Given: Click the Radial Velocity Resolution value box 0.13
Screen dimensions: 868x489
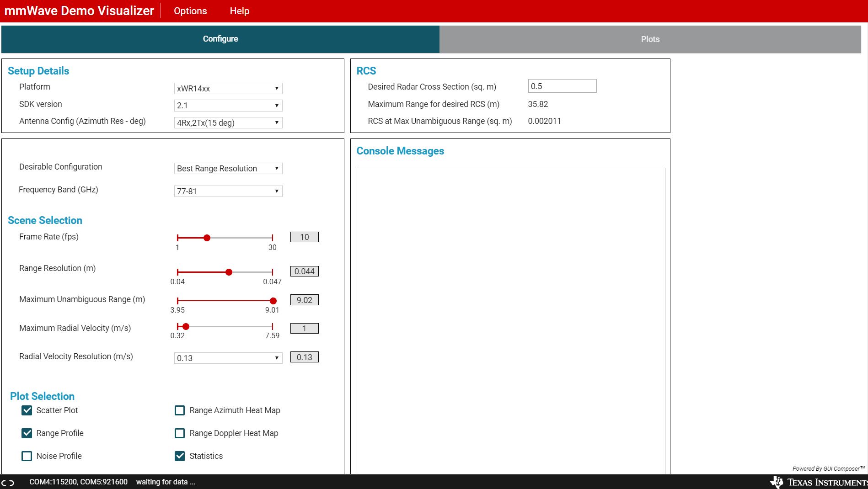Looking at the screenshot, I should click(x=305, y=357).
